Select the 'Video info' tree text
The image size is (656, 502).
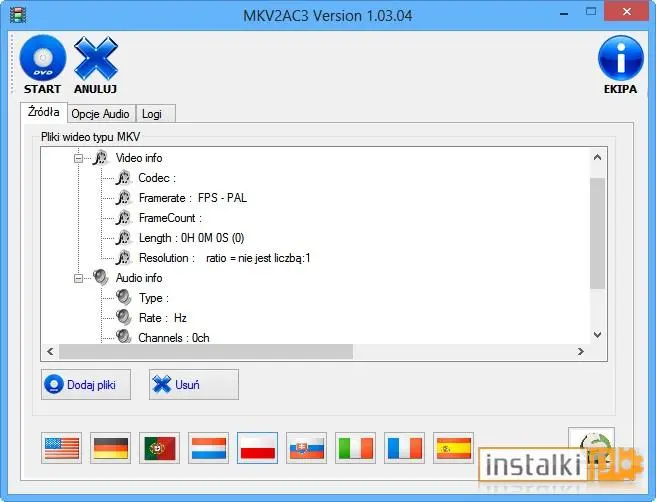pos(139,158)
